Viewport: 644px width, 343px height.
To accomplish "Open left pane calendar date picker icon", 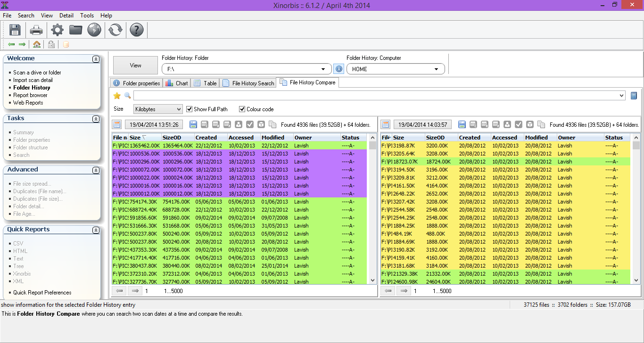I will (117, 124).
